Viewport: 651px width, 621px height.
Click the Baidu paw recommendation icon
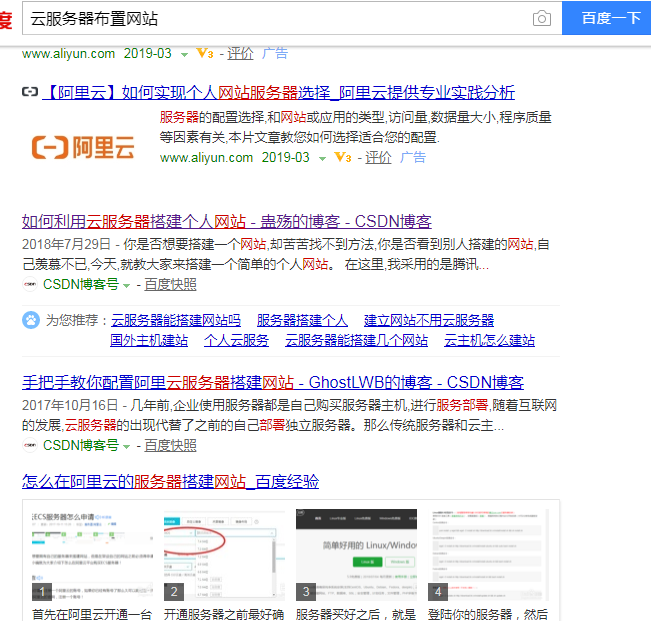pos(31,320)
